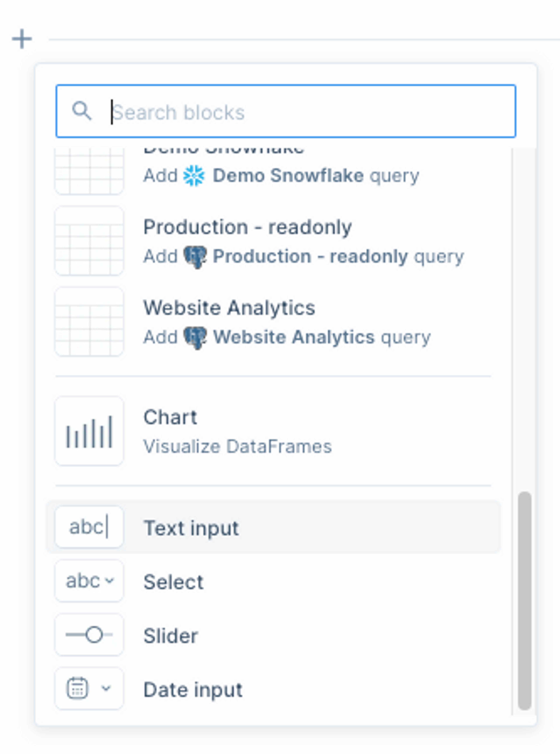Click the Slider block icon
The width and height of the screenshot is (560, 754).
tap(89, 635)
